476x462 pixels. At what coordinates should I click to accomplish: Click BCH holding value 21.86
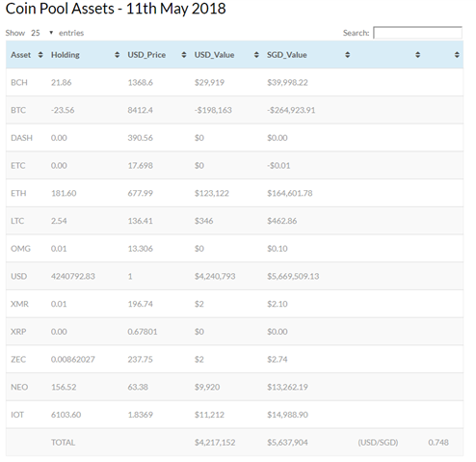pos(62,83)
